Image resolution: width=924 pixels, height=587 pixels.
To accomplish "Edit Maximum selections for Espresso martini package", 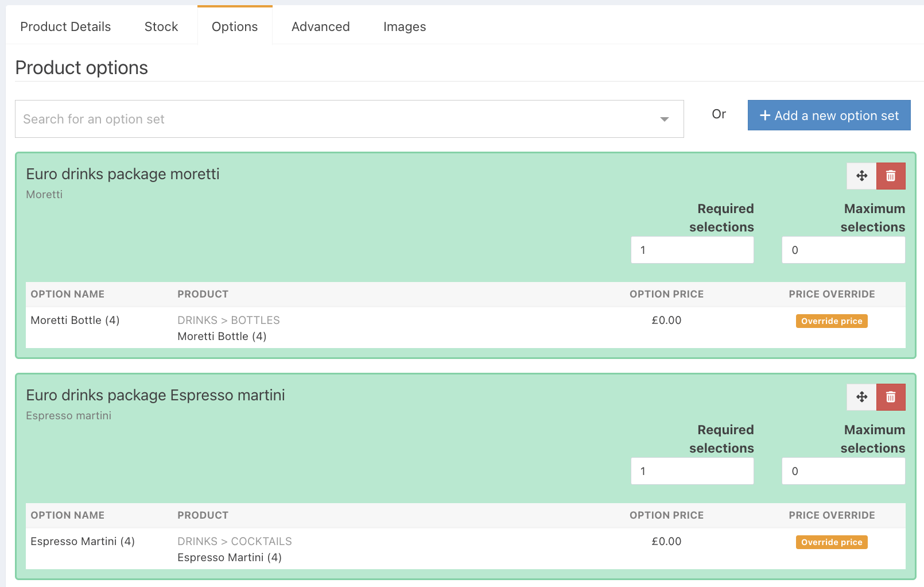I will pos(844,472).
